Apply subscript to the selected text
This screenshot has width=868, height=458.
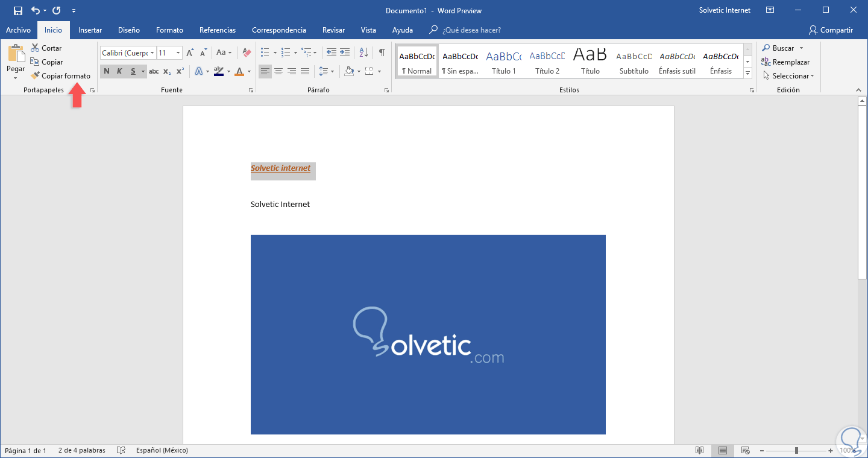pyautogui.click(x=167, y=71)
